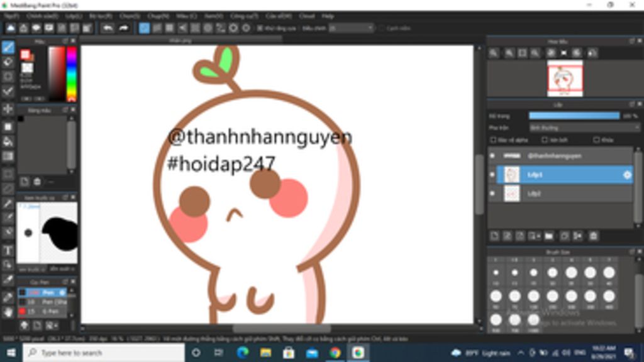
Task: Click the first small brush size circle
Action: [496, 273]
